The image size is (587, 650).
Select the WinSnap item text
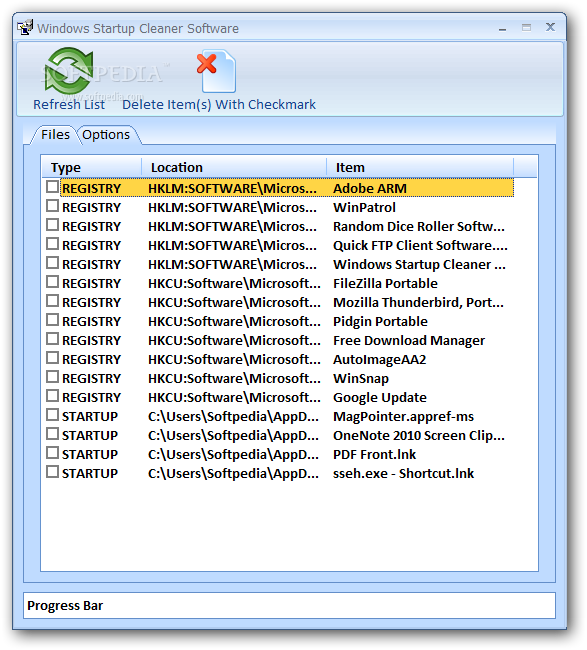361,379
